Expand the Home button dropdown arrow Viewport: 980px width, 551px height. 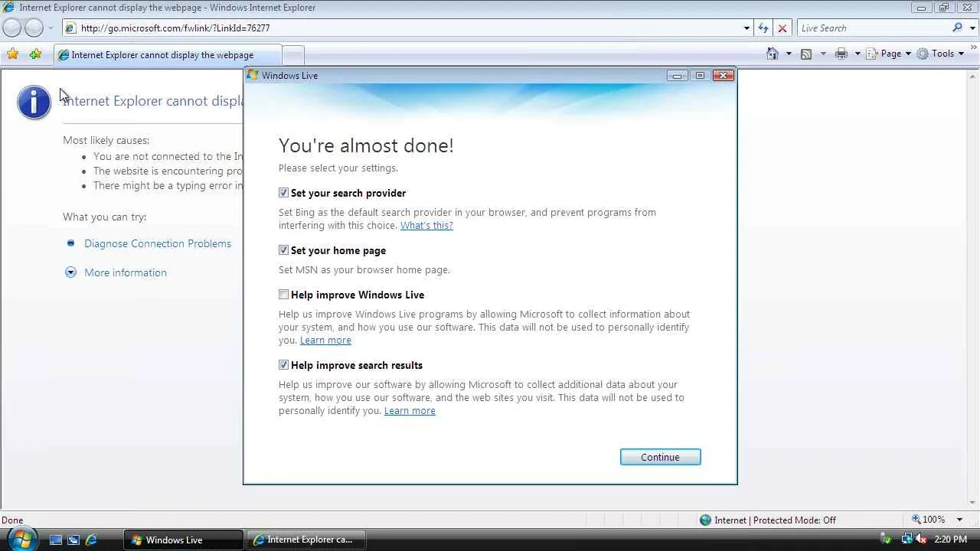point(789,54)
